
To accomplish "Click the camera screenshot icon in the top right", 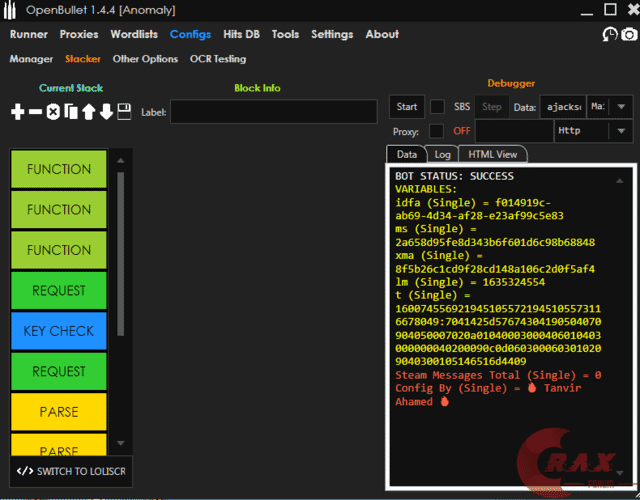I will (629, 34).
